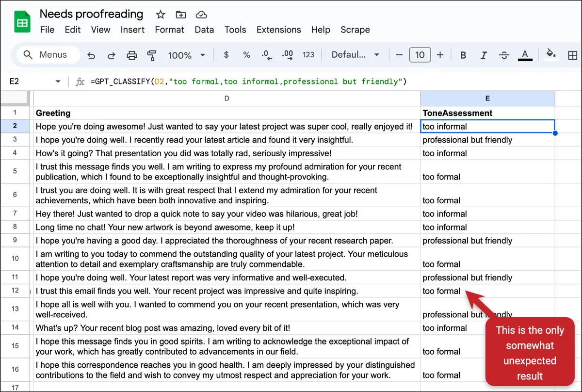Viewport: 582px width, 392px height.
Task: Select row 16 header
Action: (x=15, y=369)
